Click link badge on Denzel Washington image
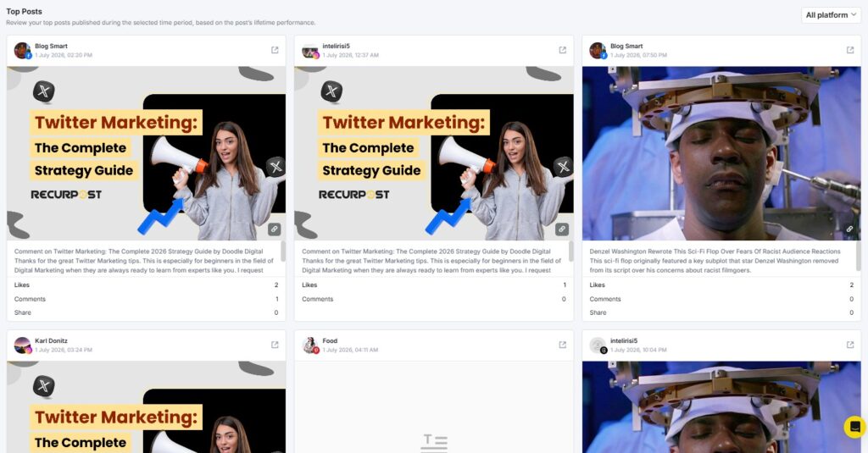This screenshot has height=453, width=868. [849, 229]
